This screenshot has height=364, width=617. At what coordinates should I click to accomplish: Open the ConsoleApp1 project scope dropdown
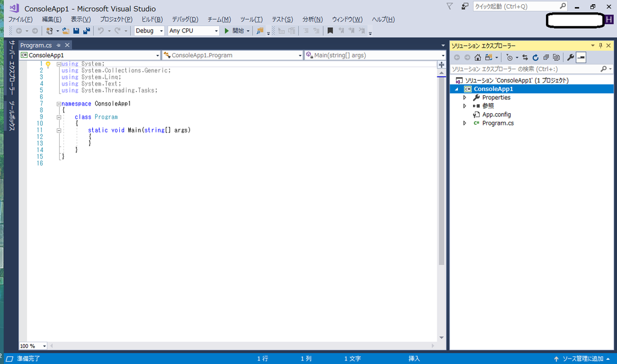tap(157, 55)
